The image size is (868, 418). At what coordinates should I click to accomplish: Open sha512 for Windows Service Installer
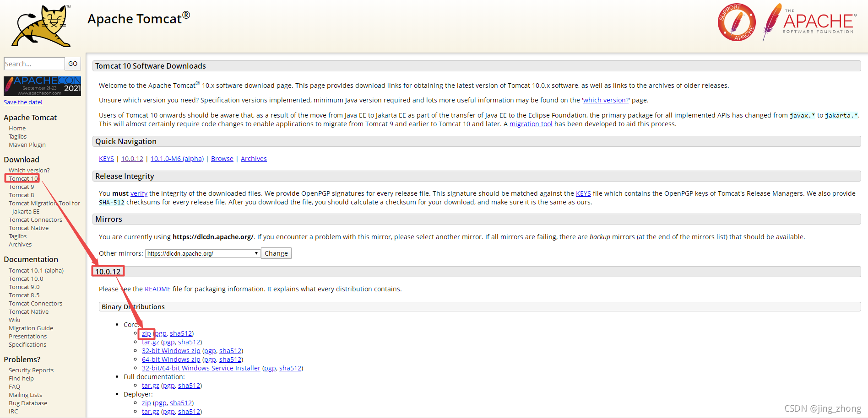coord(290,368)
